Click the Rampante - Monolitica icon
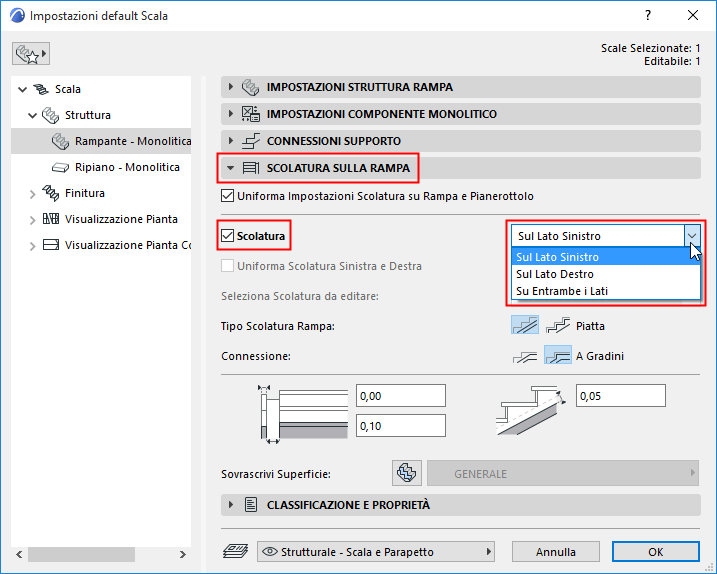The width and height of the screenshot is (717, 574). coord(60,141)
